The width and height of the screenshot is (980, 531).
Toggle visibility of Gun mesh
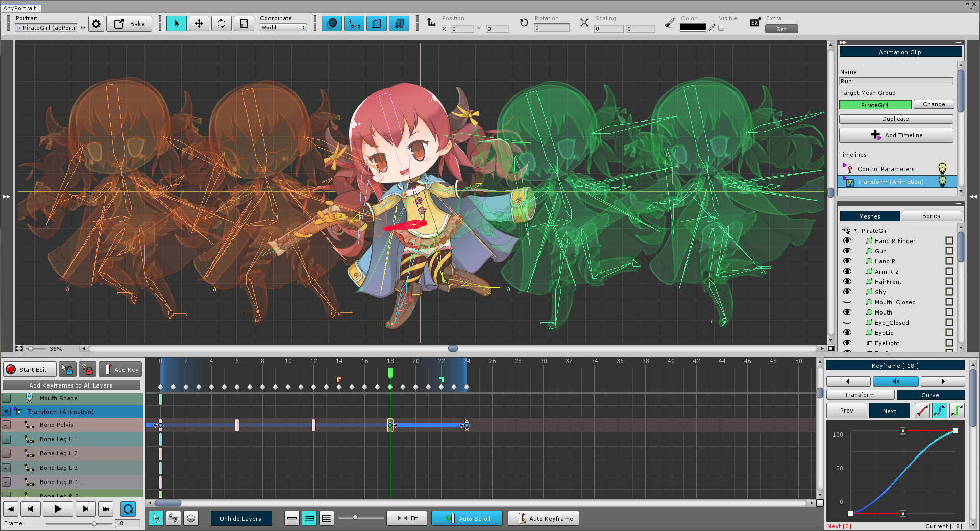[x=847, y=251]
